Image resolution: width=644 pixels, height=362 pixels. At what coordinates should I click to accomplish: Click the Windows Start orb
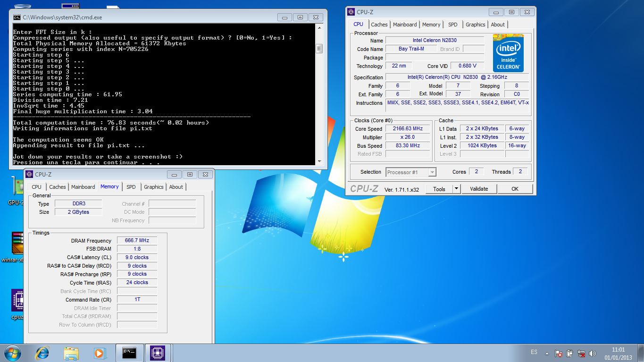pos(13,353)
